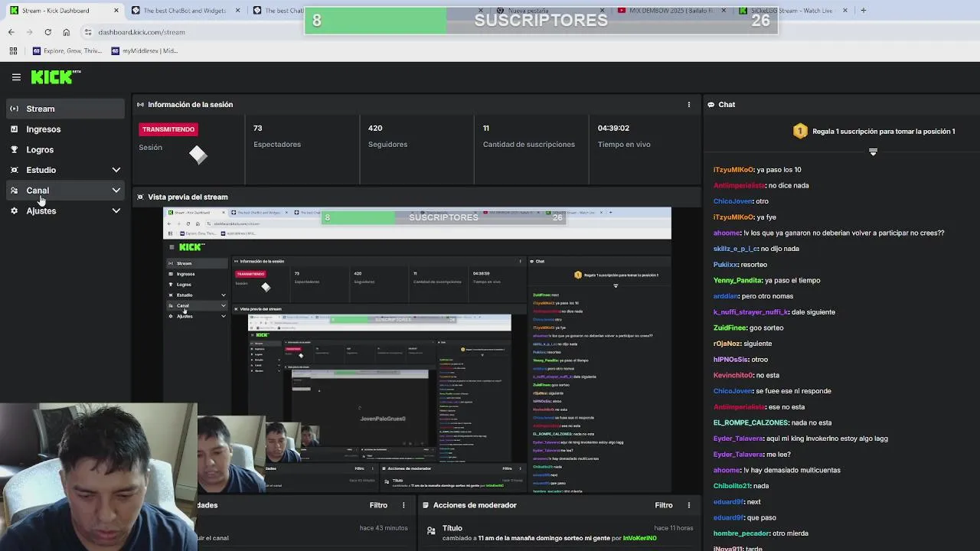Viewport: 980px width, 551px height.
Task: Click the Información de la sesión header icon
Action: point(140,105)
